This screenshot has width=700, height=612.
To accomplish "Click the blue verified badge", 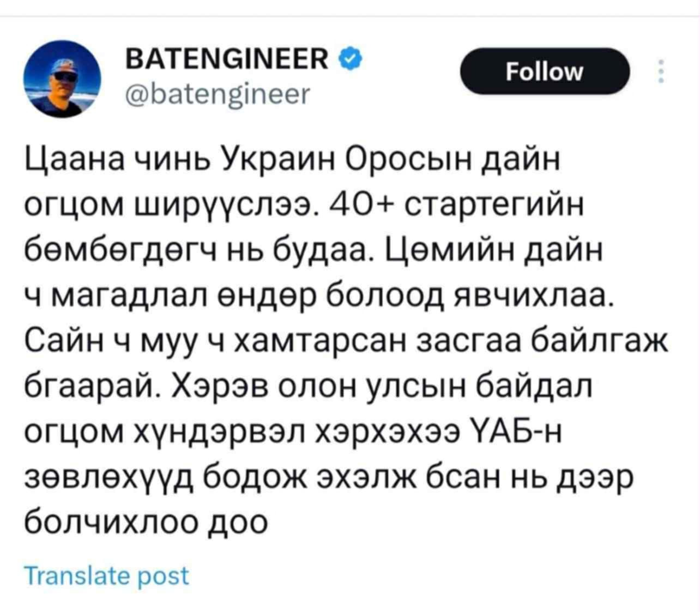I will coord(350,57).
